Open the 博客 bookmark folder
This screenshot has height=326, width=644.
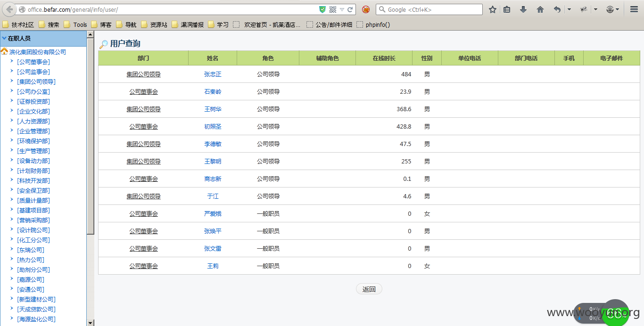pos(101,24)
